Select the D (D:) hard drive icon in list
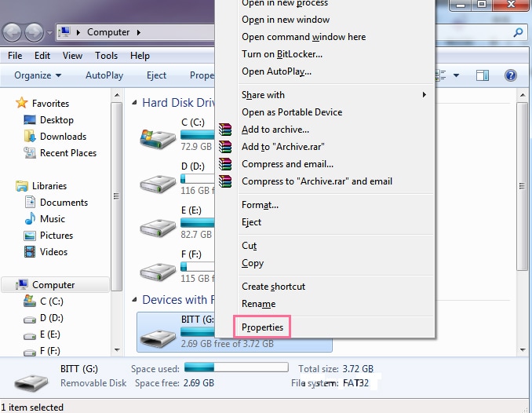This screenshot has height=413, width=532. (x=158, y=184)
